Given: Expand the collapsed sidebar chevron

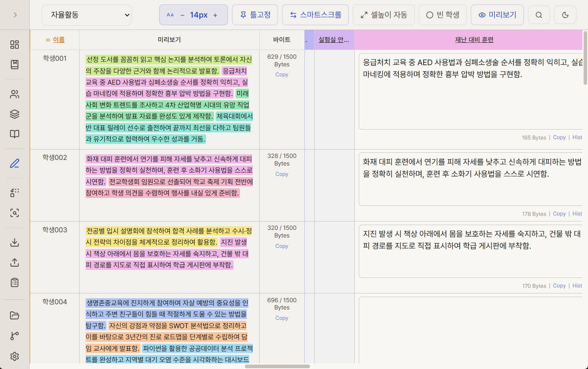Looking at the screenshot, I should [15, 15].
